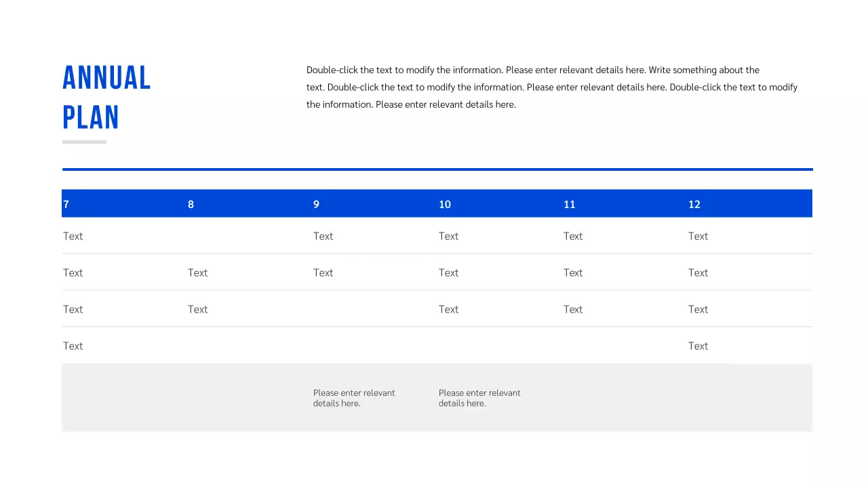Click header cell labeled 8
This screenshot has height=488, width=868.
tap(191, 204)
